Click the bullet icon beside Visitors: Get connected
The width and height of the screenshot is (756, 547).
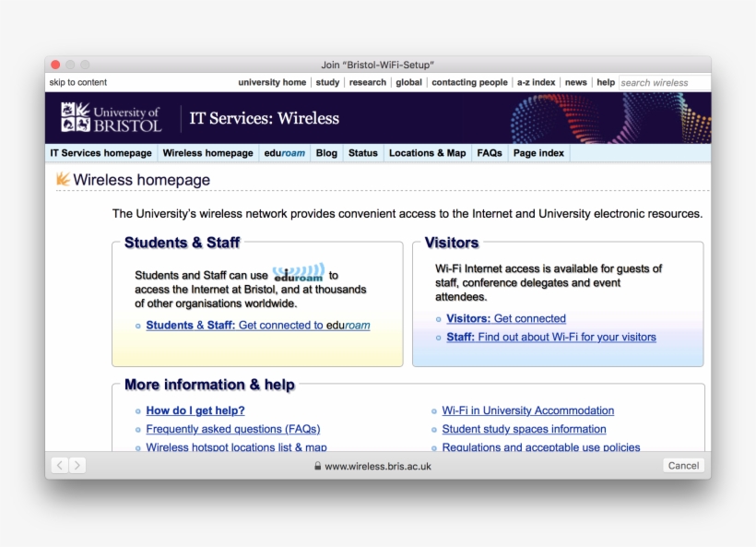click(x=436, y=318)
